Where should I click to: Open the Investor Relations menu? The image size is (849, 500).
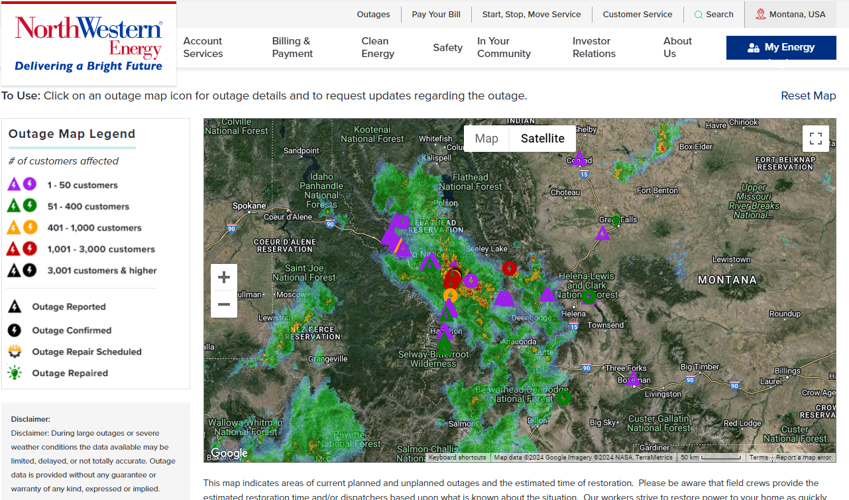pos(594,47)
